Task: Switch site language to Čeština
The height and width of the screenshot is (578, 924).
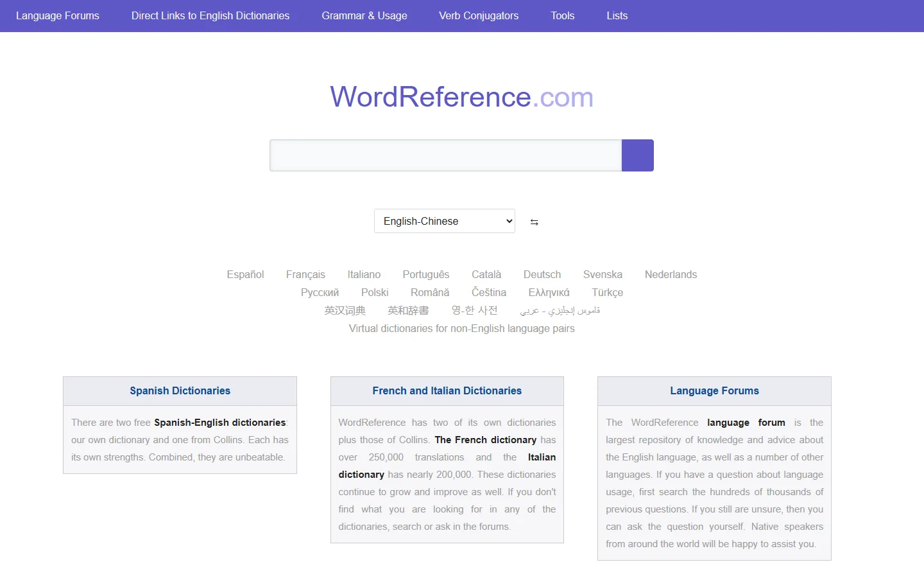Action: (x=489, y=292)
